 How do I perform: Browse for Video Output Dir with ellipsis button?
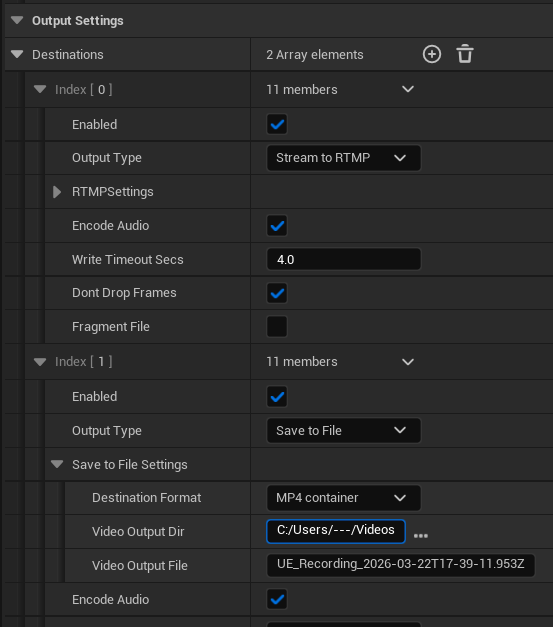[x=421, y=535]
